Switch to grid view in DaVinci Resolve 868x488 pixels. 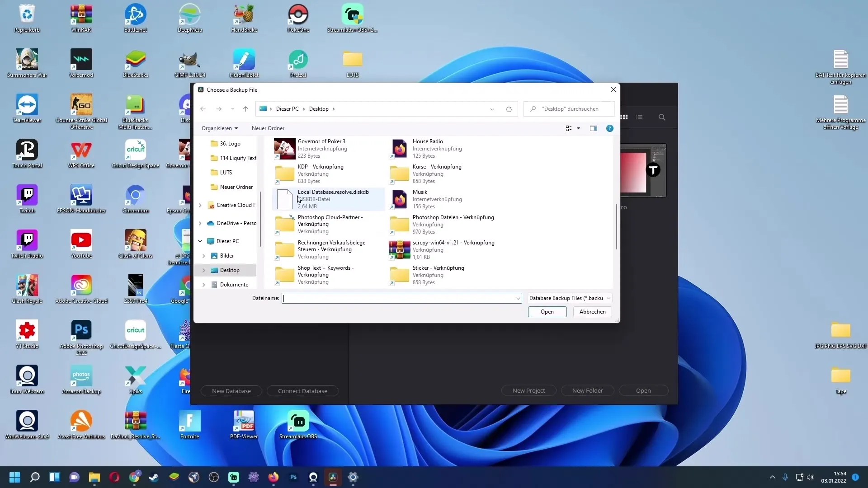624,117
